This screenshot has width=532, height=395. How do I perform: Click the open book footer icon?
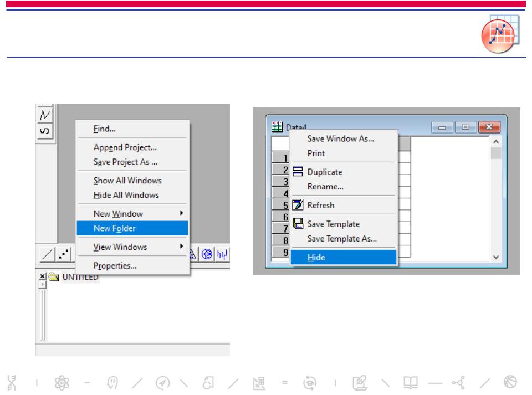(410, 383)
